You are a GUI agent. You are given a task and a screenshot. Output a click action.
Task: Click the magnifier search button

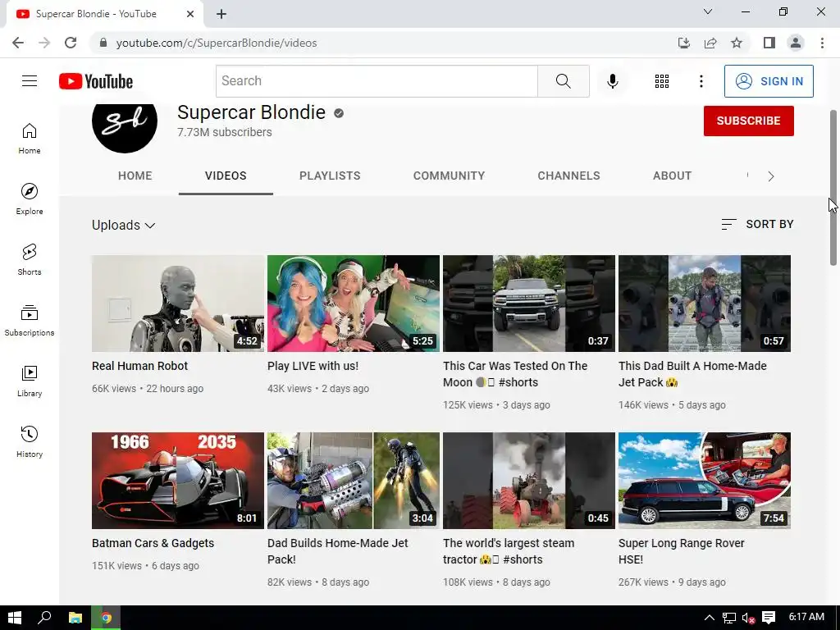tap(563, 81)
